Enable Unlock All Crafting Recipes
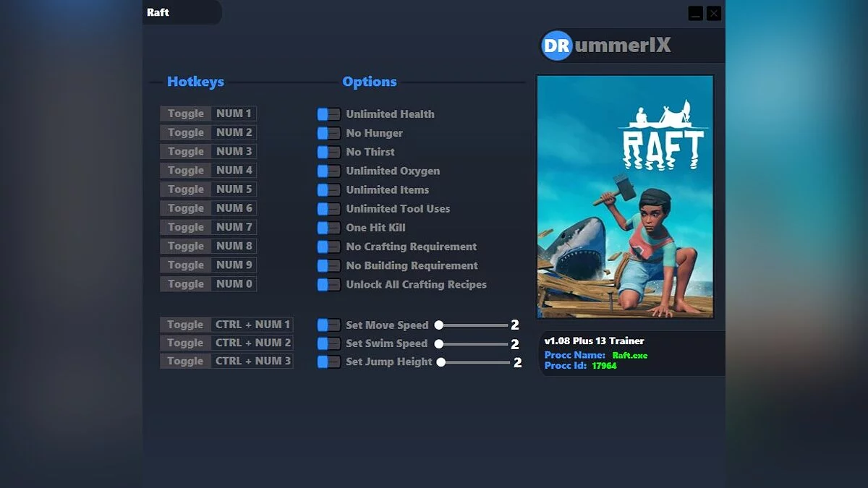The height and width of the screenshot is (488, 868). point(328,284)
